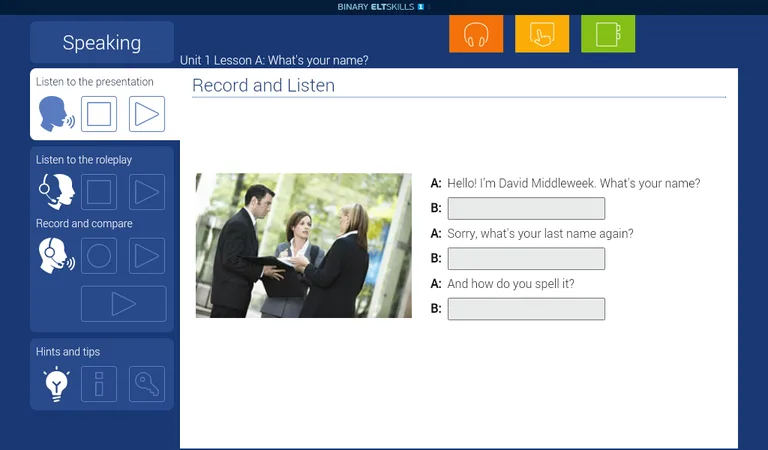This screenshot has height=450, width=768.
Task: Click the 'Record and Listen' heading
Action: point(264,85)
